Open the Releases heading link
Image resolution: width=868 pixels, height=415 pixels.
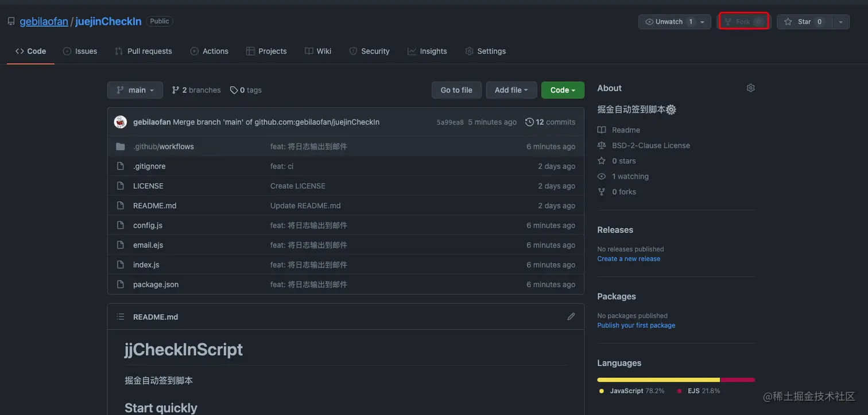[615, 230]
